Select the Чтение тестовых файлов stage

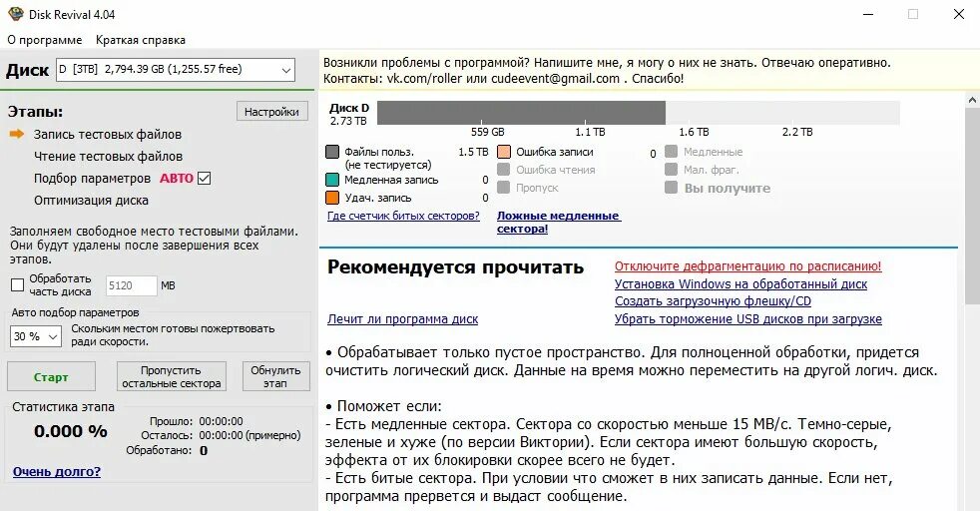[x=108, y=156]
